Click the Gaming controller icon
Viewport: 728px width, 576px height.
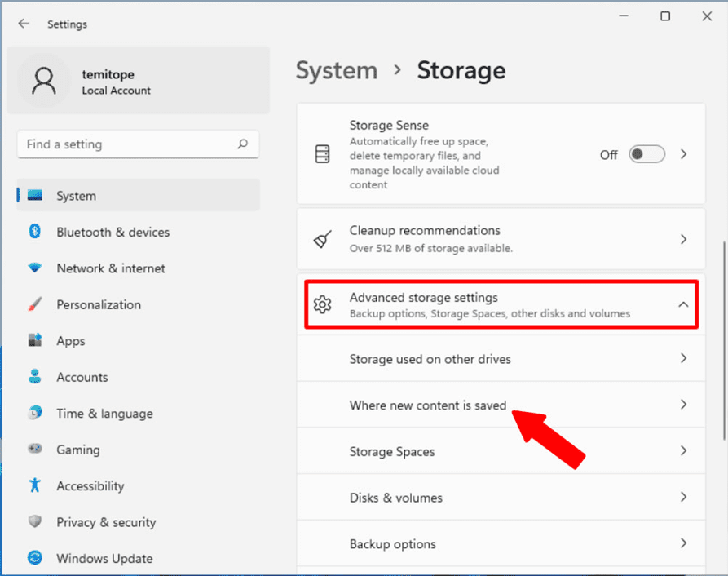click(35, 450)
